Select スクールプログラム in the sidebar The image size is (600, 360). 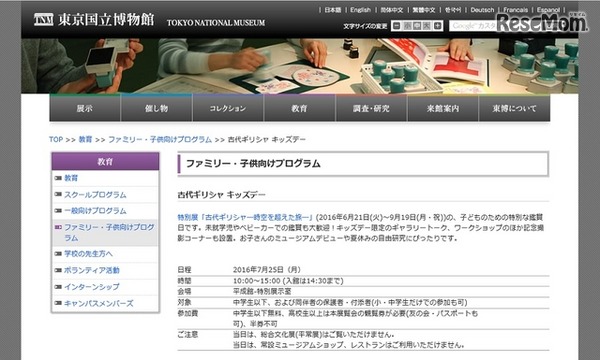tap(95, 195)
